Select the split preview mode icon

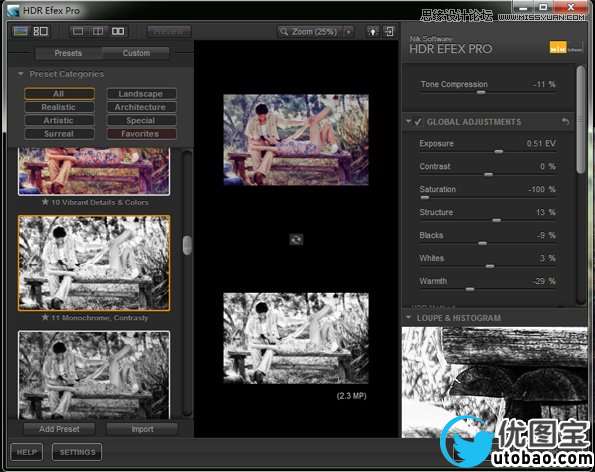point(98,31)
